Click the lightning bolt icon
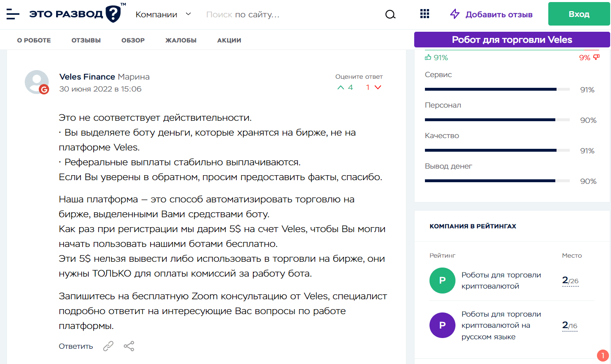 click(455, 14)
